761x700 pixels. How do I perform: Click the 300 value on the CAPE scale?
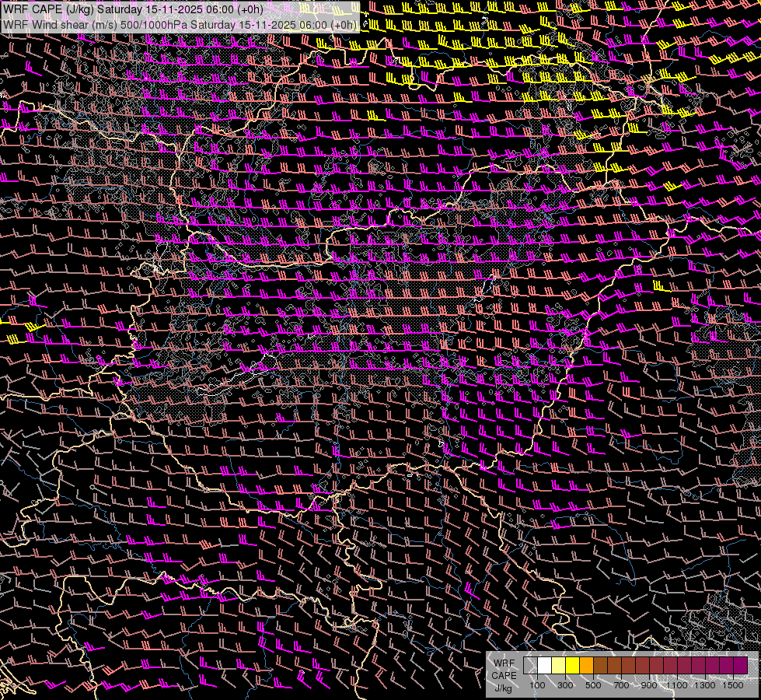click(565, 685)
